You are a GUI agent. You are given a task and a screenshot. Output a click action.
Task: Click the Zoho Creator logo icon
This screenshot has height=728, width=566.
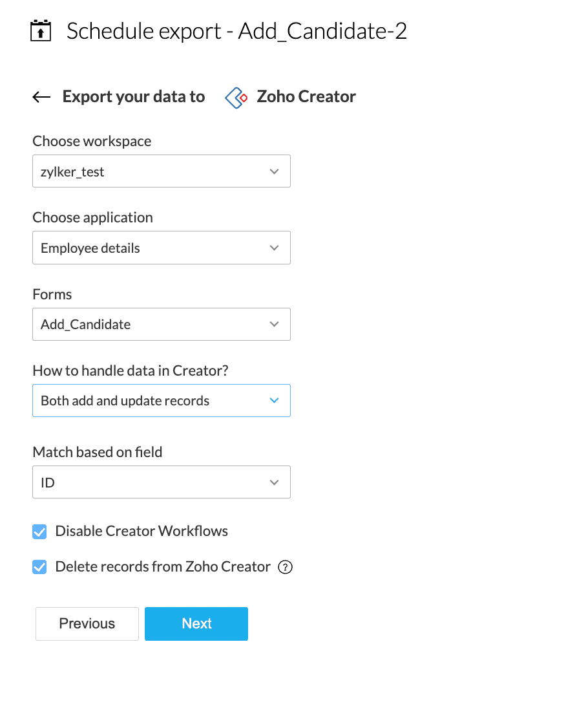[236, 97]
